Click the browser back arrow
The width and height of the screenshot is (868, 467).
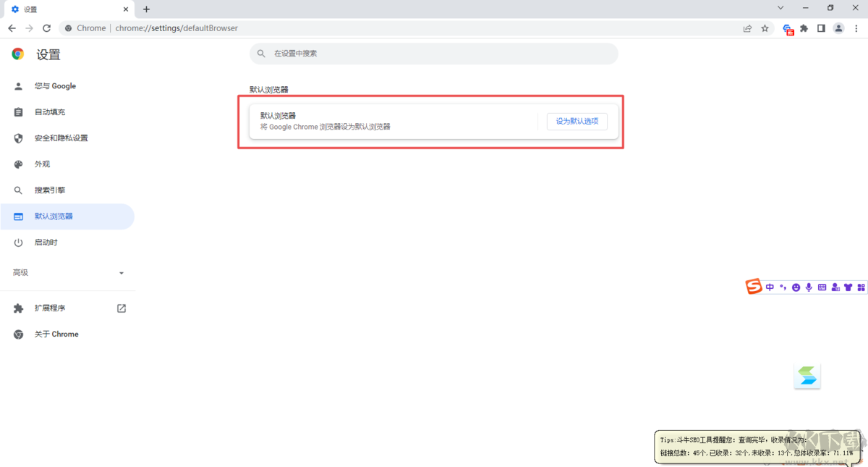[12, 28]
